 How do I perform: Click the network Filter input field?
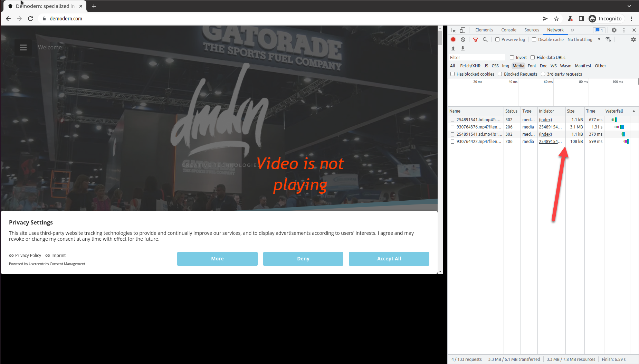point(477,57)
